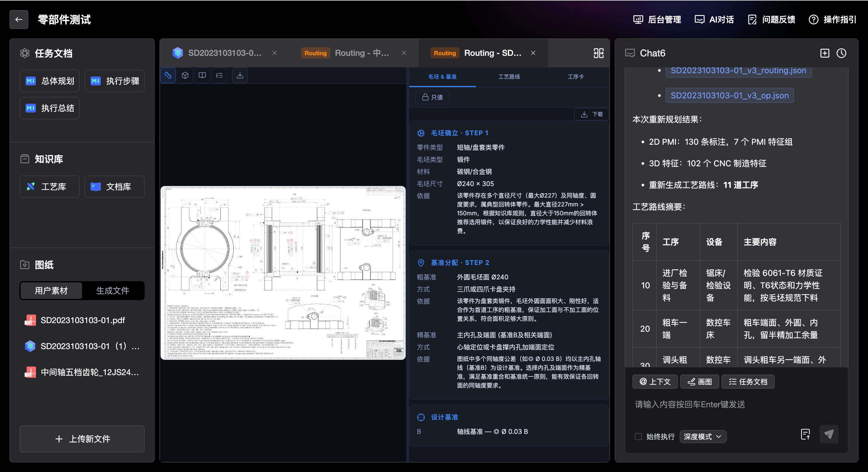Image resolution: width=868 pixels, height=472 pixels.
Task: Click the 进厂检验与备料 table cell
Action: click(x=678, y=285)
